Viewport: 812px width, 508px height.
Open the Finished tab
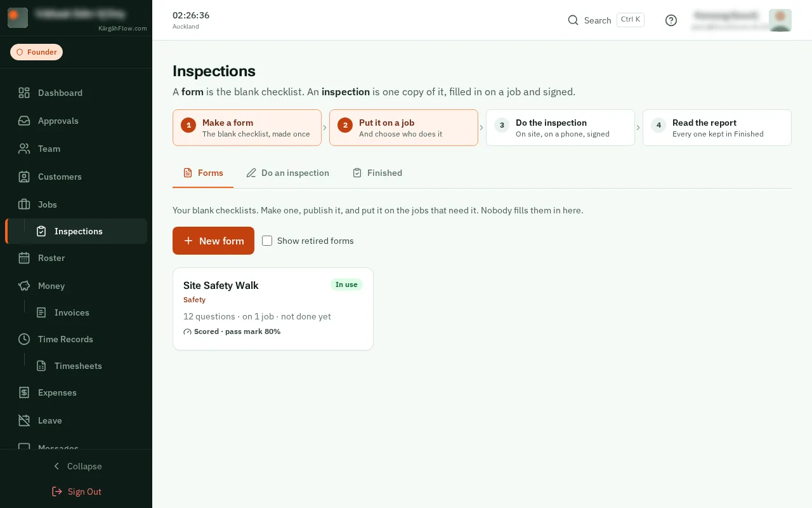click(377, 173)
